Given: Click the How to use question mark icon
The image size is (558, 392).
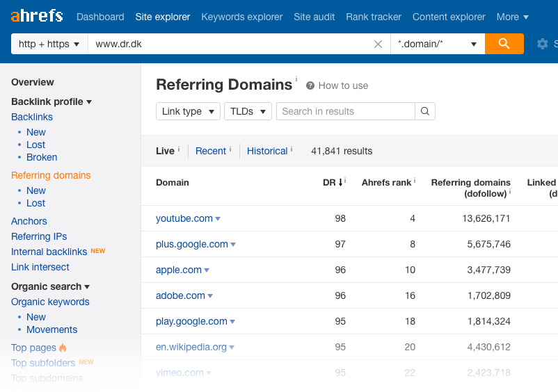Looking at the screenshot, I should point(310,85).
